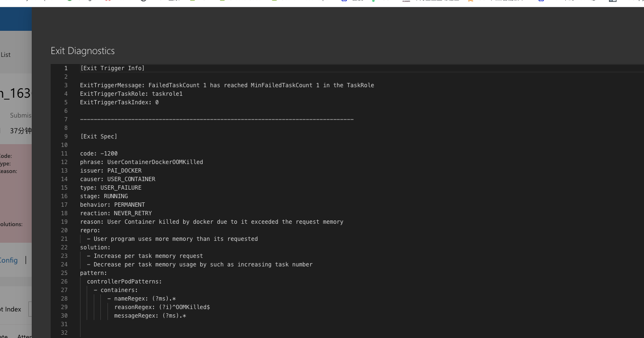Open the Config link in background page
This screenshot has height=338, width=644.
[x=9, y=260]
